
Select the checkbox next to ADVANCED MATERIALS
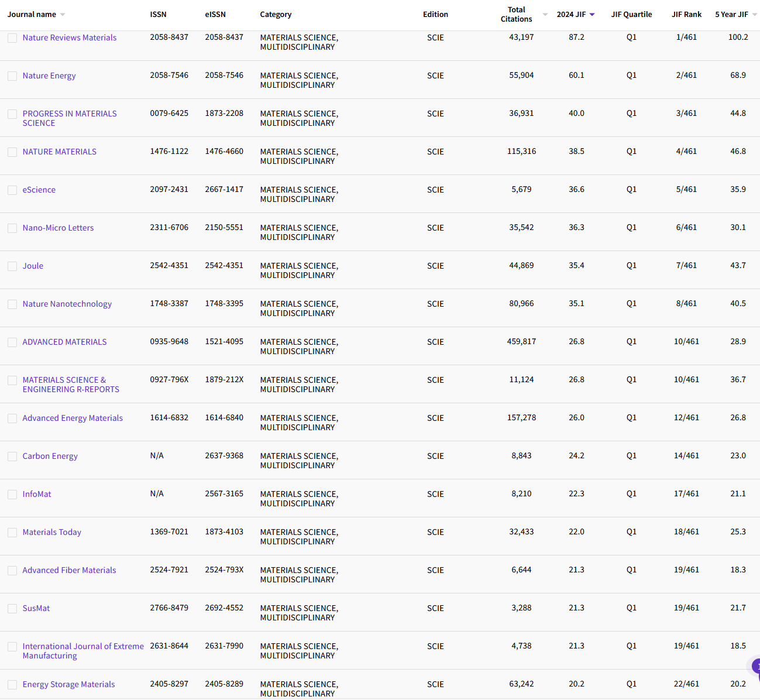point(12,342)
